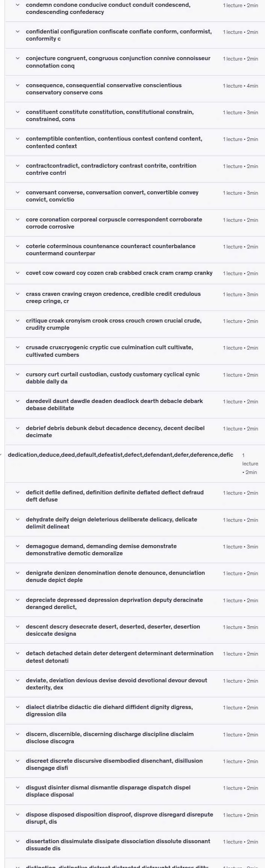Expand the 'confidential configuration confiscate' section

coord(135,35)
